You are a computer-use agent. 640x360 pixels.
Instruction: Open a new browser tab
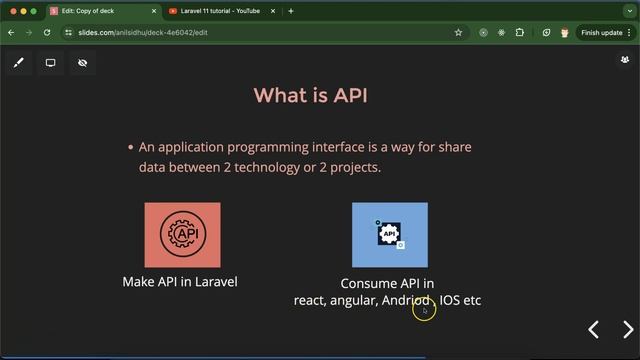pos(291,11)
